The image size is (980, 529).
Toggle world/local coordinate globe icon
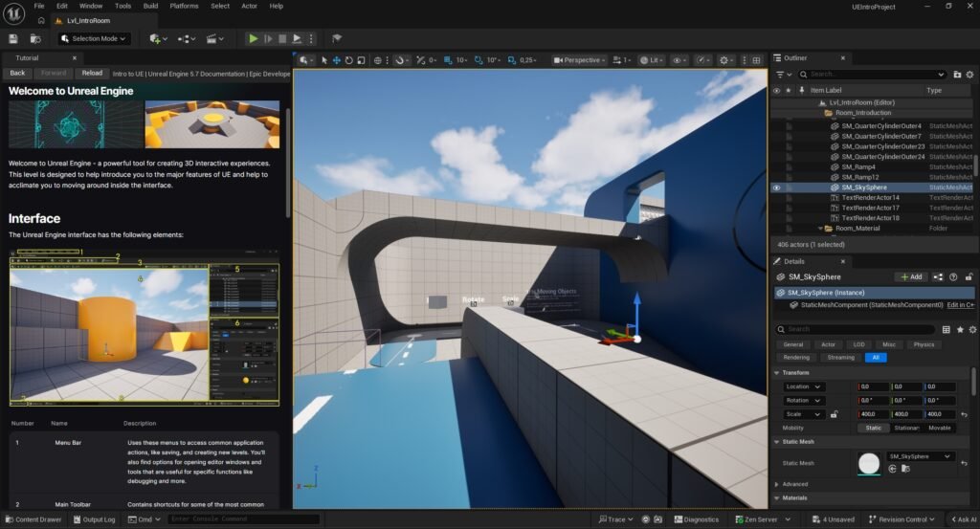(x=377, y=60)
